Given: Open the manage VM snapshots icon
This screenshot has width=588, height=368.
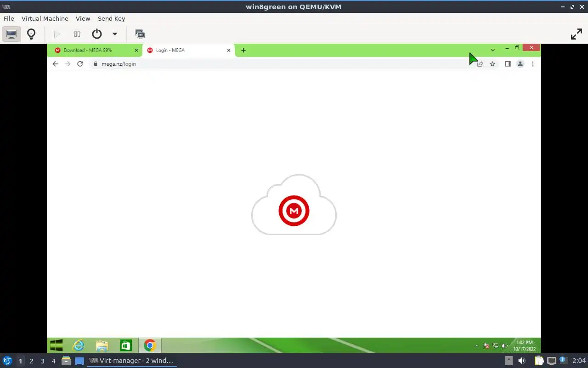Looking at the screenshot, I should tap(140, 34).
